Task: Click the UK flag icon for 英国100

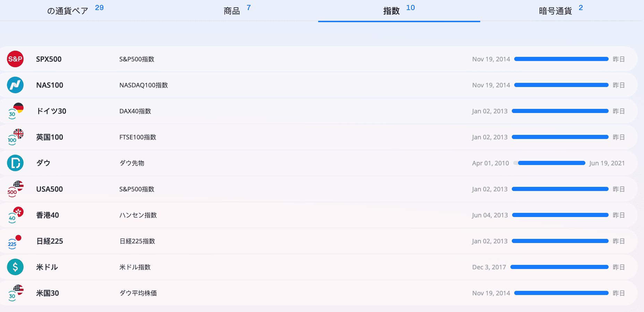Action: [x=15, y=137]
